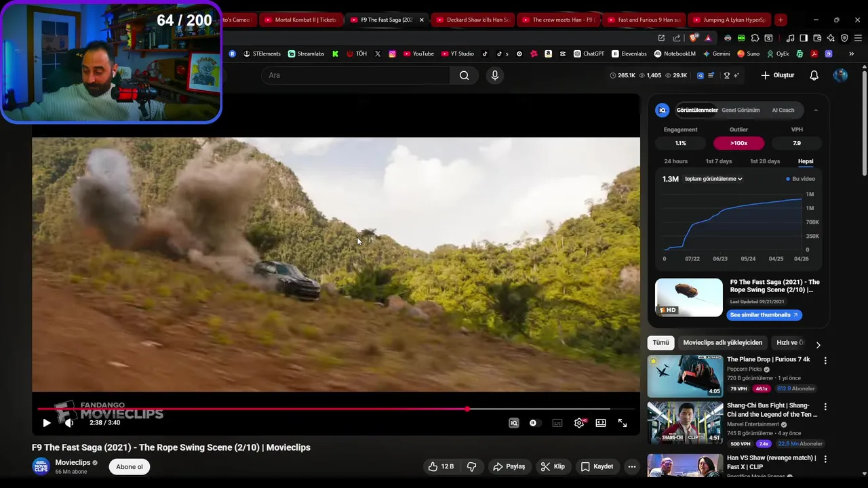868x488 pixels.
Task: Open Gemini bookmark
Action: click(716, 54)
